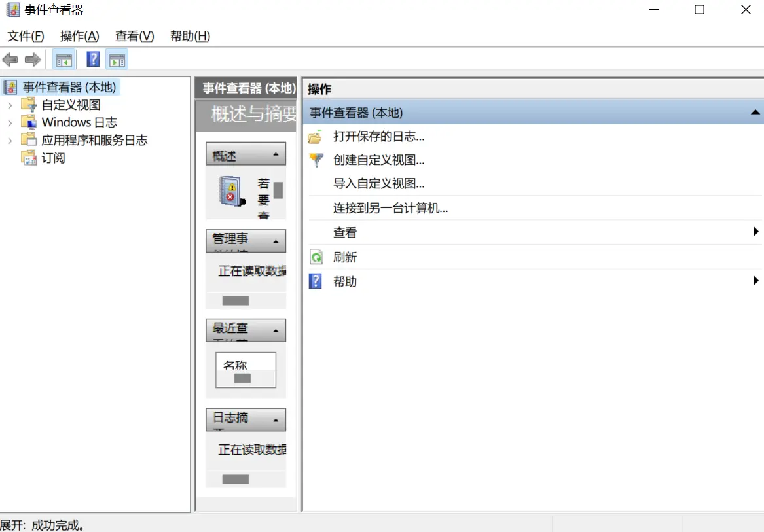The height and width of the screenshot is (532, 764).
Task: Collapse the 最近查看 section arrow
Action: tap(276, 331)
